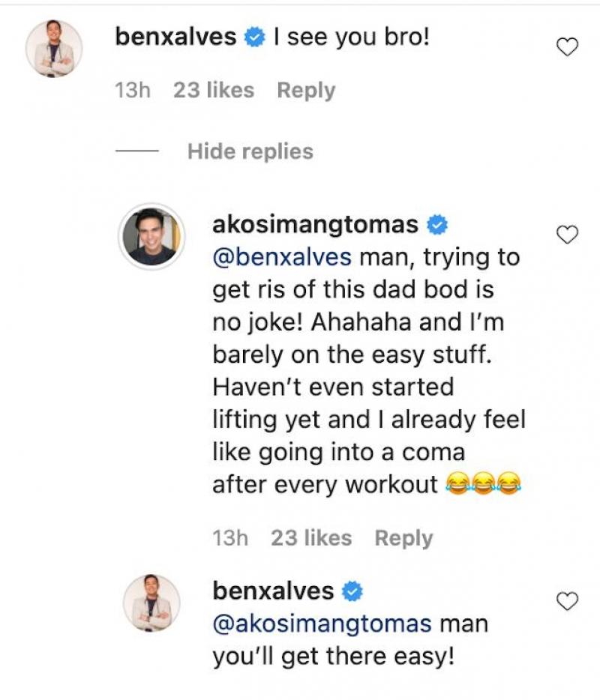600x700 pixels.
Task: Click verified badge on bottom benxalves reply
Action: (352, 591)
